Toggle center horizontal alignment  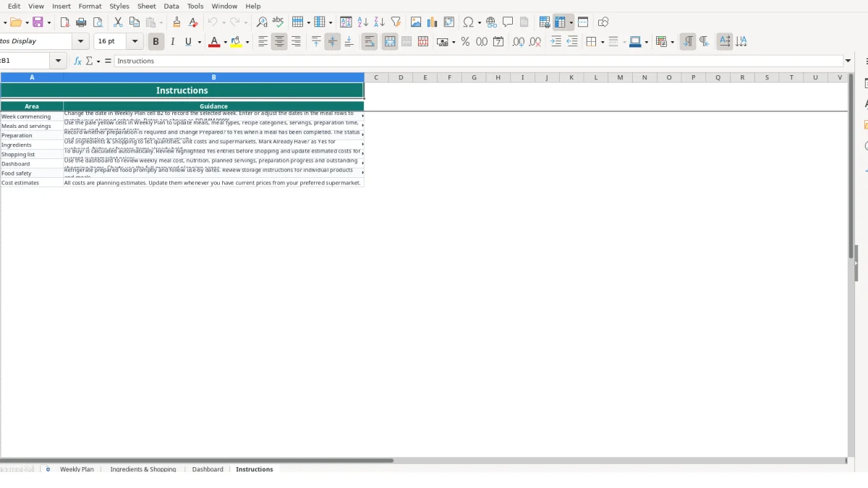[279, 42]
